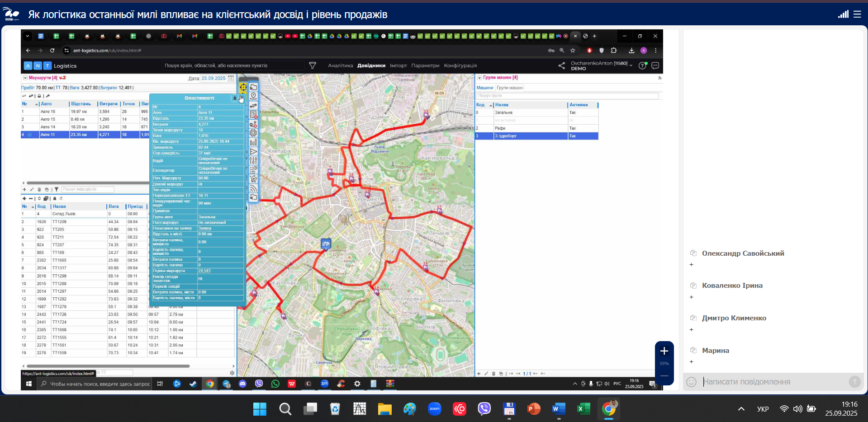Toggle the yellow crosshair map centering button
Viewport: 868px width, 422px height.
[x=243, y=87]
